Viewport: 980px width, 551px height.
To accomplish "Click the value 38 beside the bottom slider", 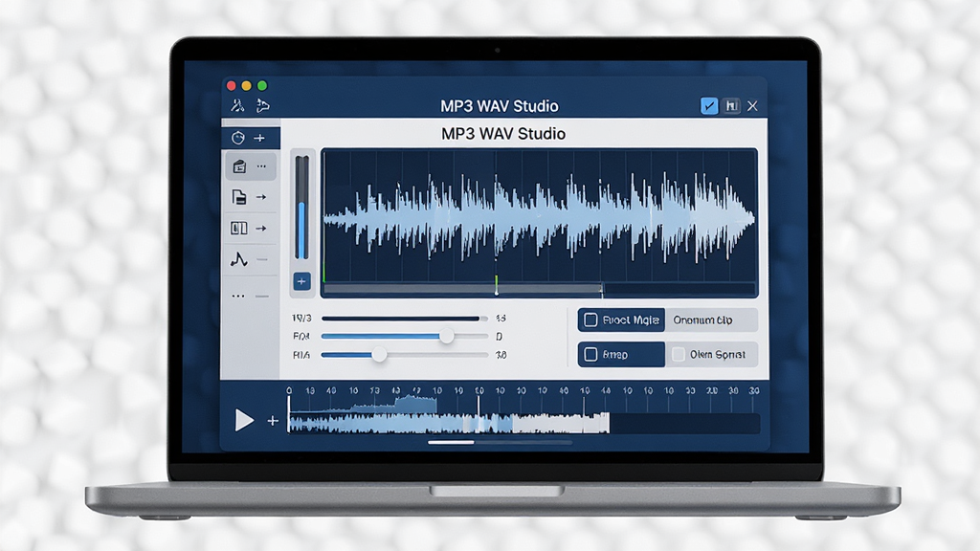I will tap(501, 355).
